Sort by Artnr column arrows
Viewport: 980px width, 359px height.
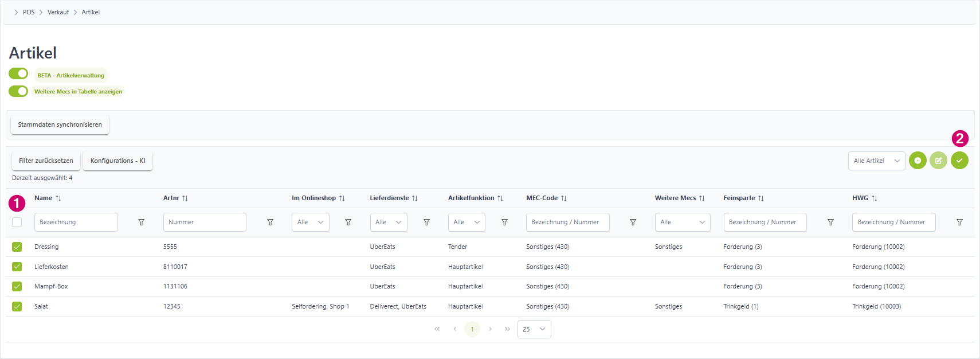(185, 198)
